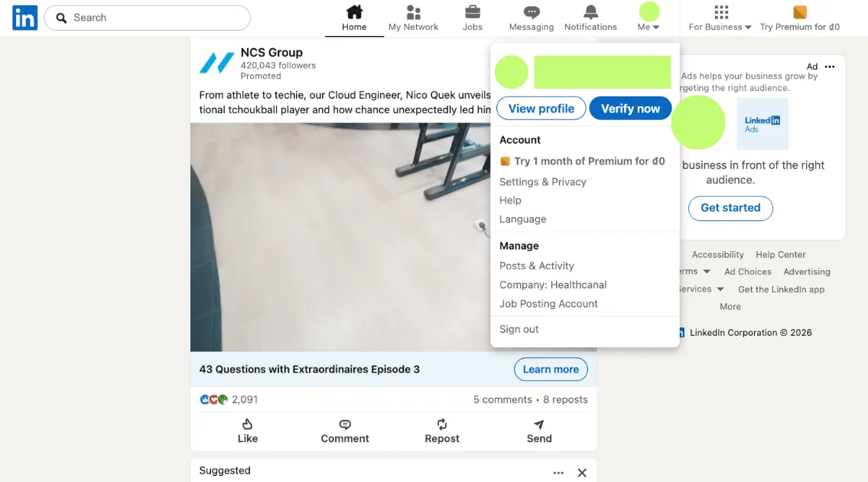Open the Home feed icon
Viewport: 868px width, 482px height.
click(353, 13)
